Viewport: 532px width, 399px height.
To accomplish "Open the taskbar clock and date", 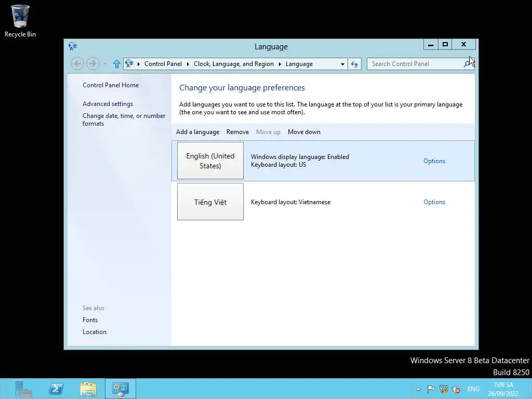I will pos(503,389).
